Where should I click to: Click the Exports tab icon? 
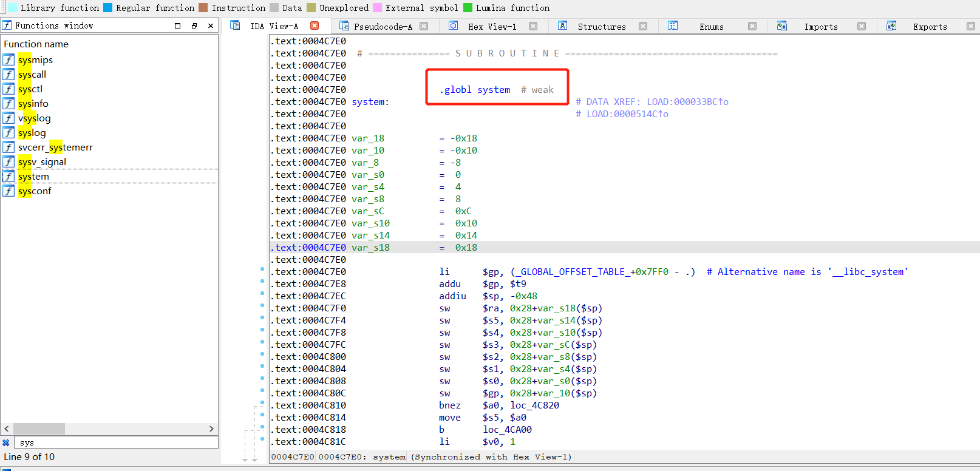tap(891, 25)
